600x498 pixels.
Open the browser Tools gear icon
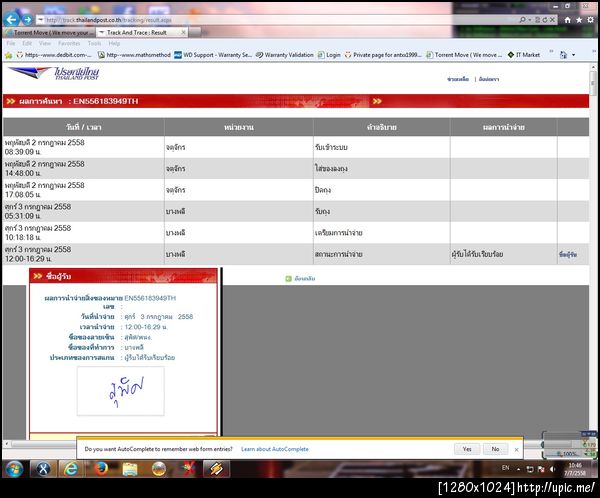tap(590, 20)
